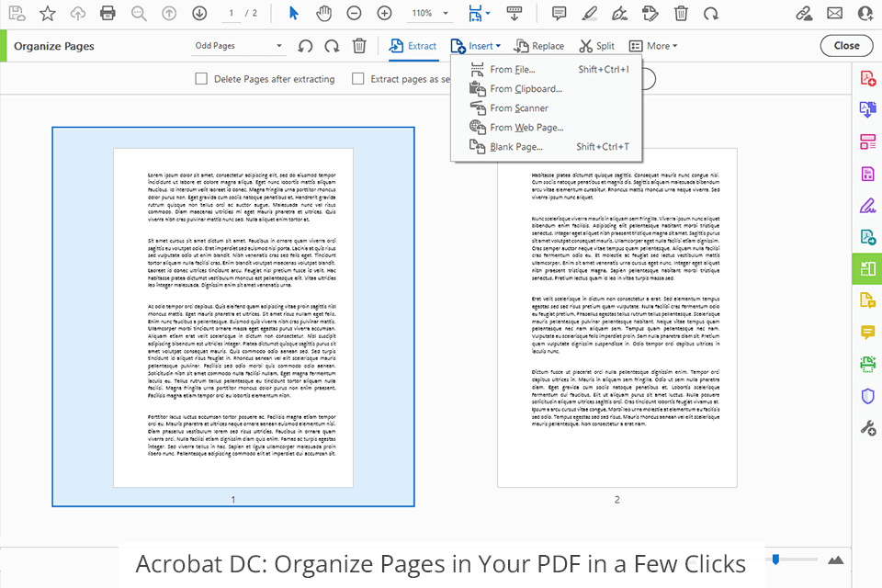882x588 pixels.
Task: Close the Organize Pages toolbar
Action: point(846,46)
